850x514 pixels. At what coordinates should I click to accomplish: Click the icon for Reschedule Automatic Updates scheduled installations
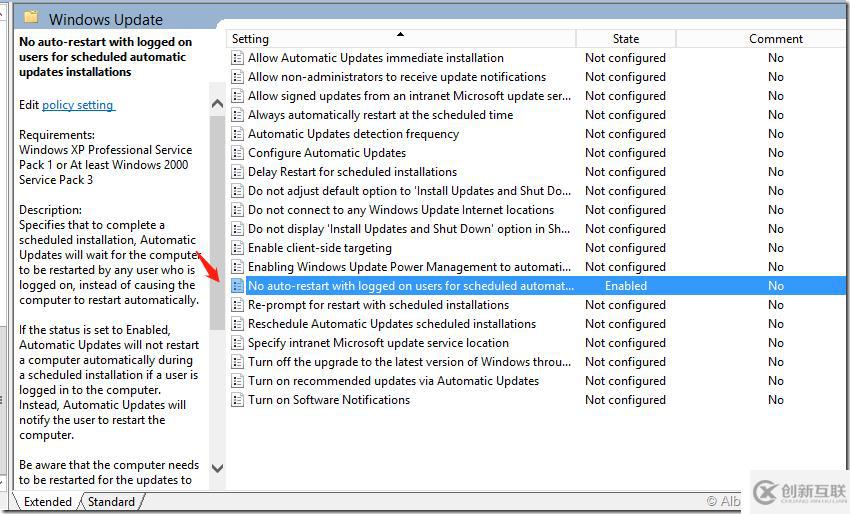coord(237,324)
